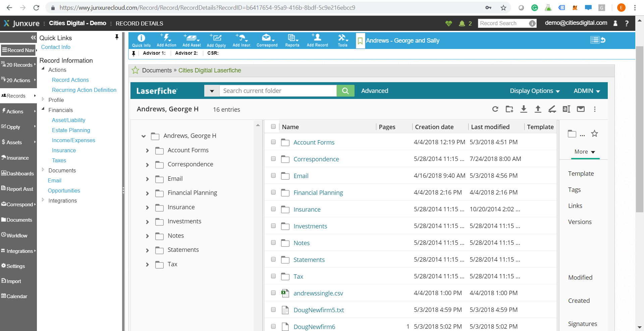
Task: Click the Laserfiche email envelope icon
Action: [x=581, y=109]
